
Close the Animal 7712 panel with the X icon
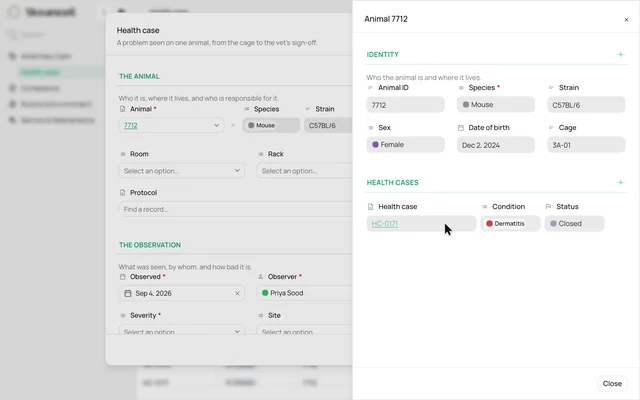[x=626, y=20]
